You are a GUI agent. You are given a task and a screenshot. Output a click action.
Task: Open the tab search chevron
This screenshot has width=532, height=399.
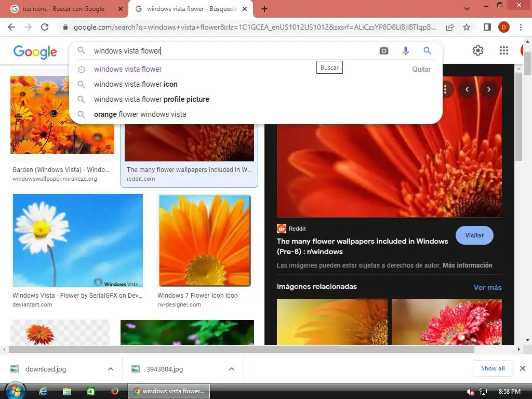[x=467, y=9]
